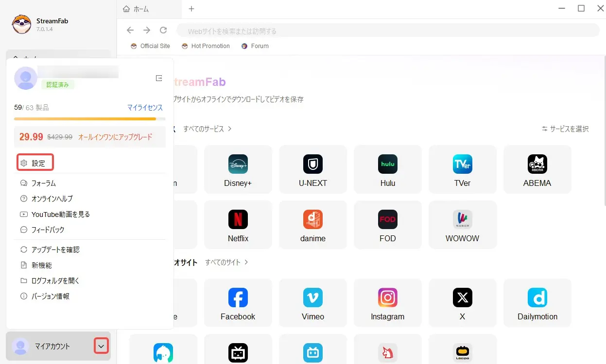Open the red unicorn site tile

pos(388,349)
